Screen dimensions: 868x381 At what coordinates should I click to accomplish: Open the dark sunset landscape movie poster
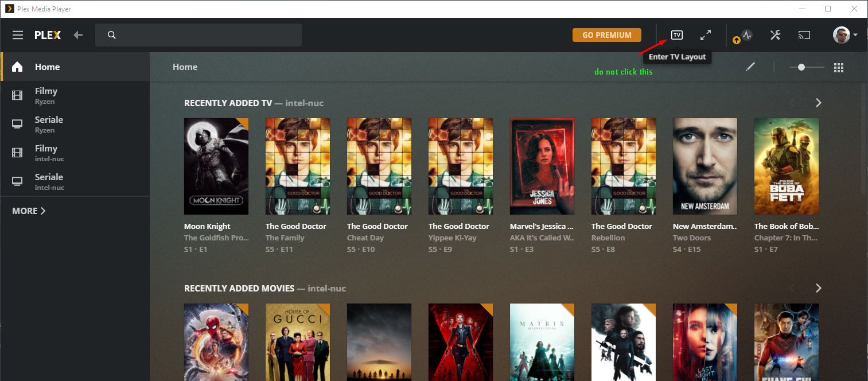[x=379, y=342]
